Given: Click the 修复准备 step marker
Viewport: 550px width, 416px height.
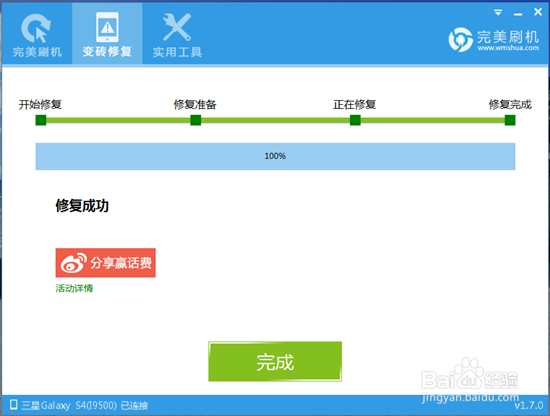Looking at the screenshot, I should (x=196, y=120).
